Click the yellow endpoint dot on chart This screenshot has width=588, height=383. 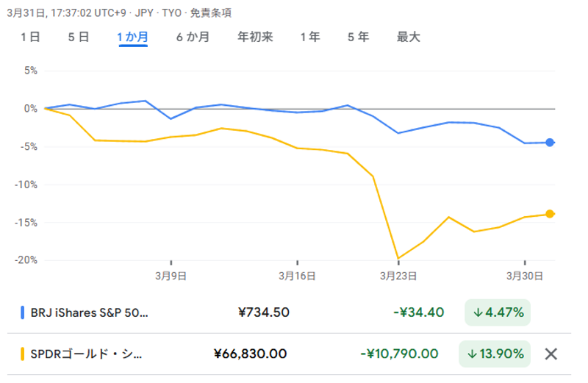click(550, 214)
